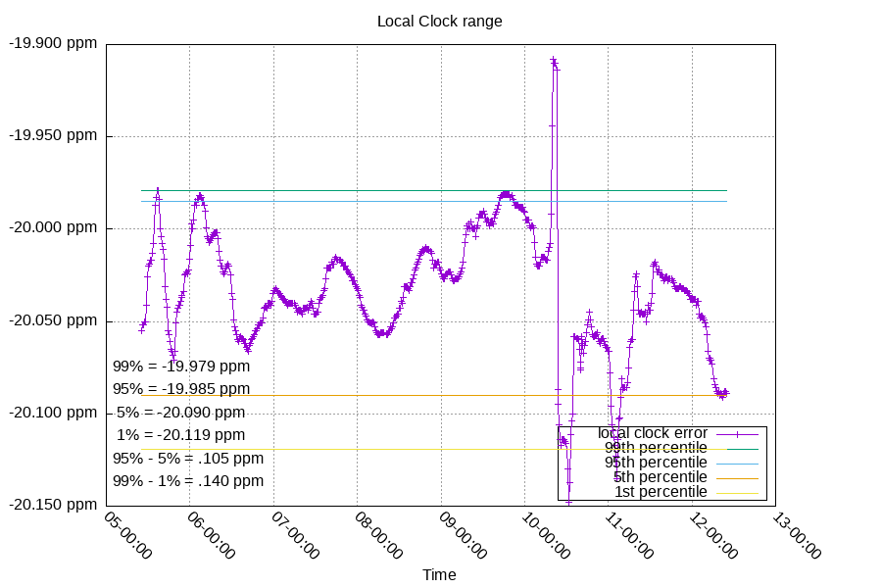Screen dimensions: 882x588
Task: Click the purple line sample in the legend
Action: pos(738,433)
